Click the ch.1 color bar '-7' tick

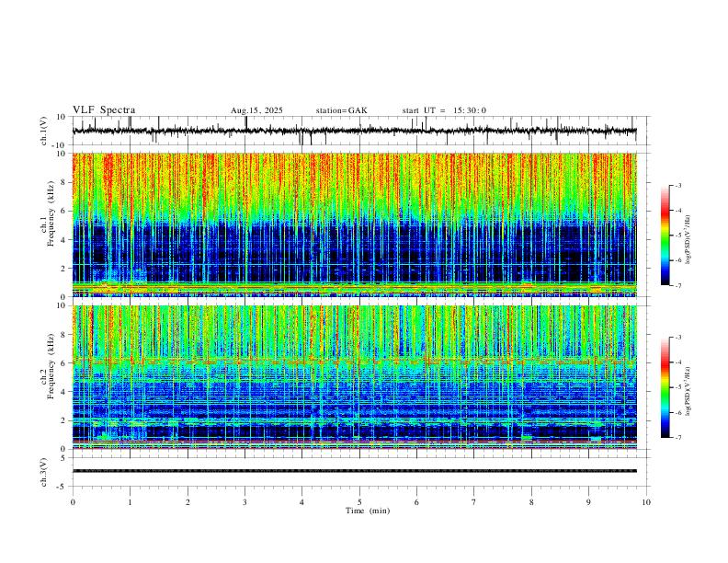coord(677,286)
